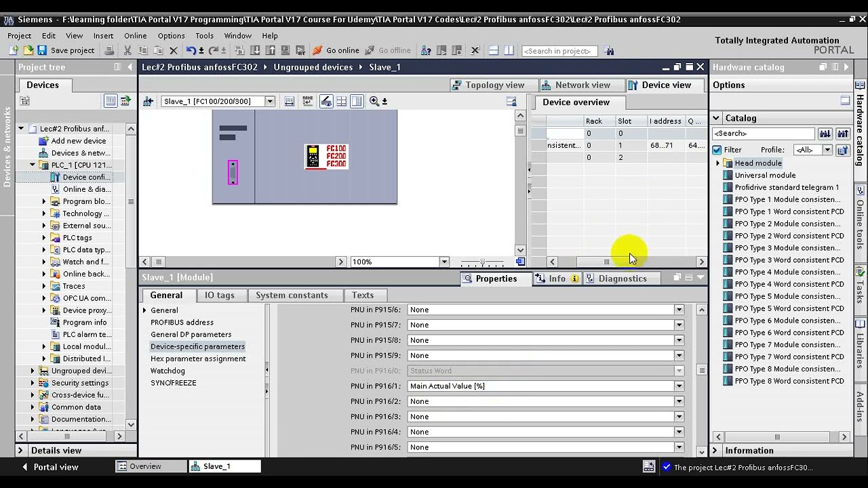Click the catalog Search input field

coord(763,134)
